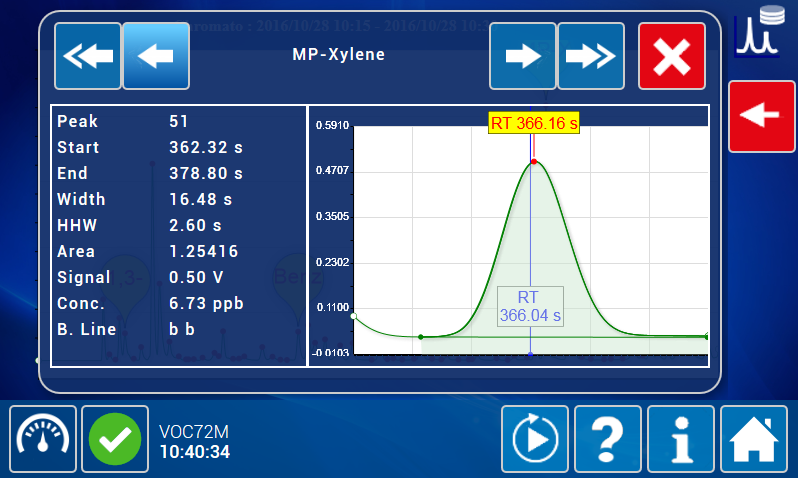This screenshot has width=798, height=478.
Task: Click the VOC72M instrument name
Action: point(194,432)
